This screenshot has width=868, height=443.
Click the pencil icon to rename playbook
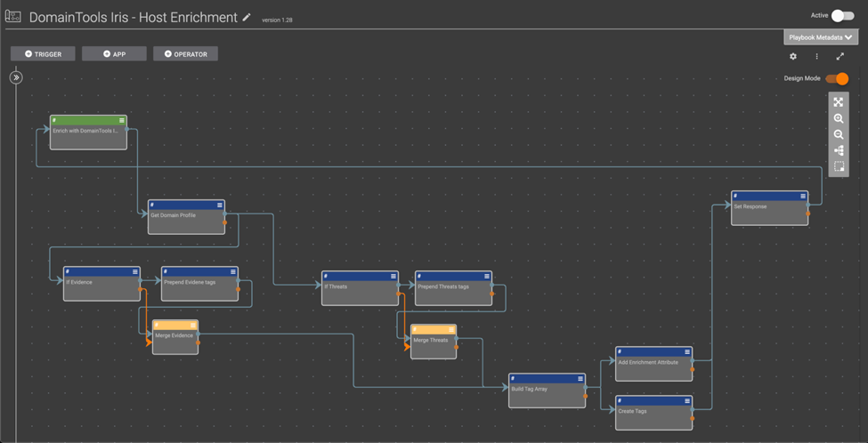247,17
